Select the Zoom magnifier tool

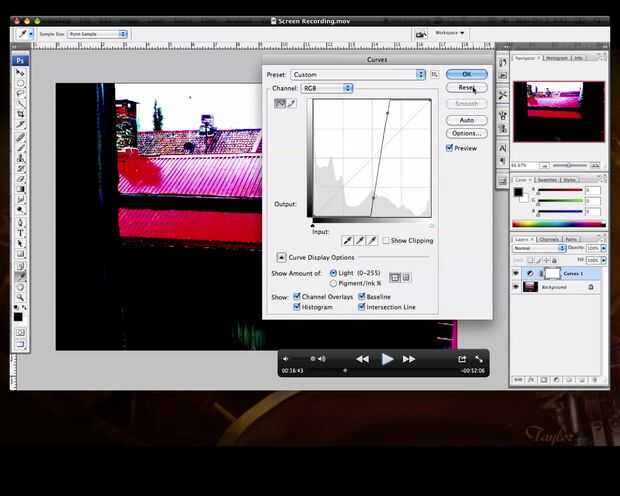(20, 297)
